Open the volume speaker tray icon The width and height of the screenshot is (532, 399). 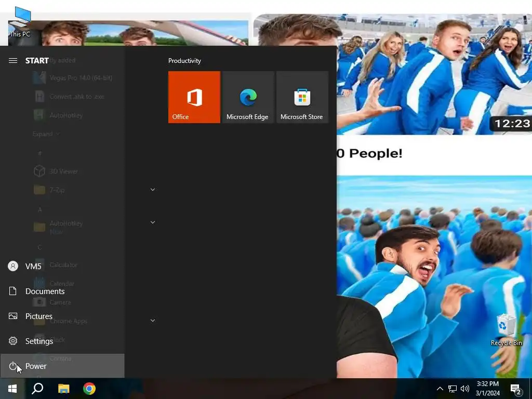click(x=465, y=389)
